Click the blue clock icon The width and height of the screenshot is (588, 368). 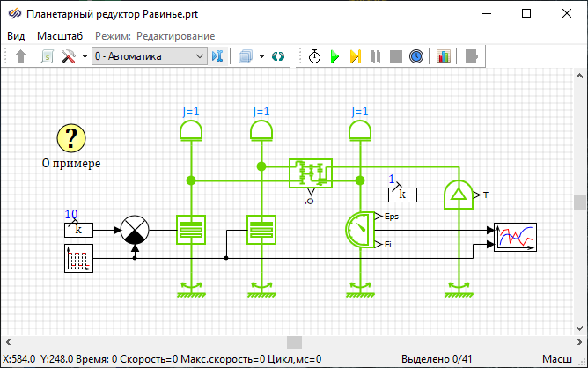416,56
